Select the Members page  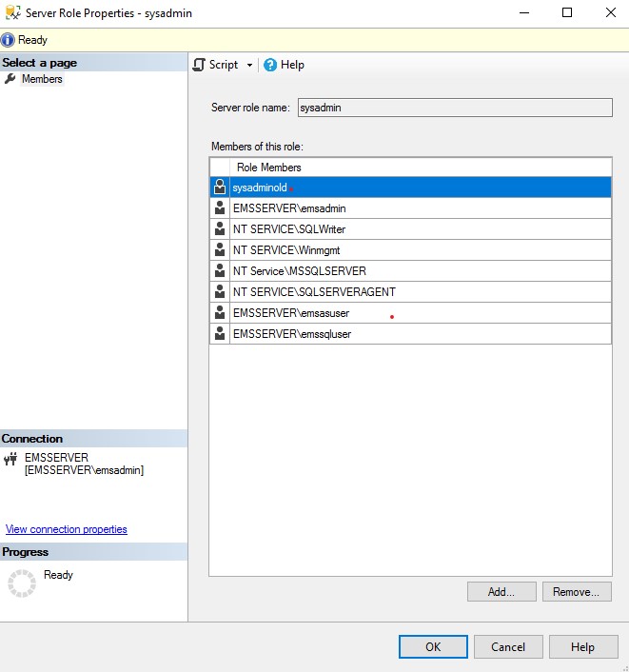point(42,79)
